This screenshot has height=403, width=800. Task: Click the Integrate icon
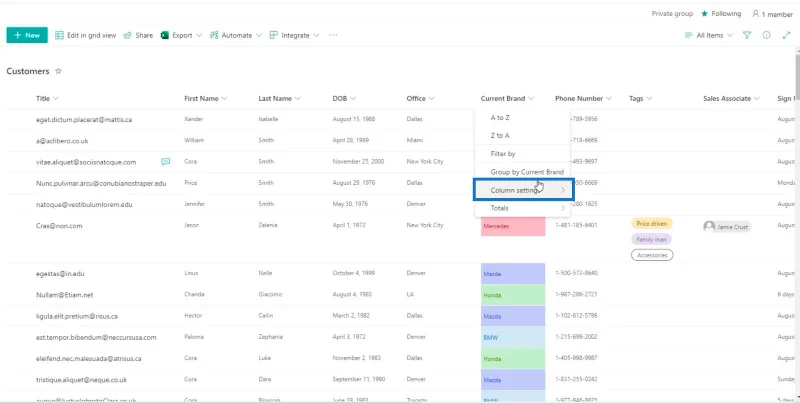pyautogui.click(x=273, y=35)
